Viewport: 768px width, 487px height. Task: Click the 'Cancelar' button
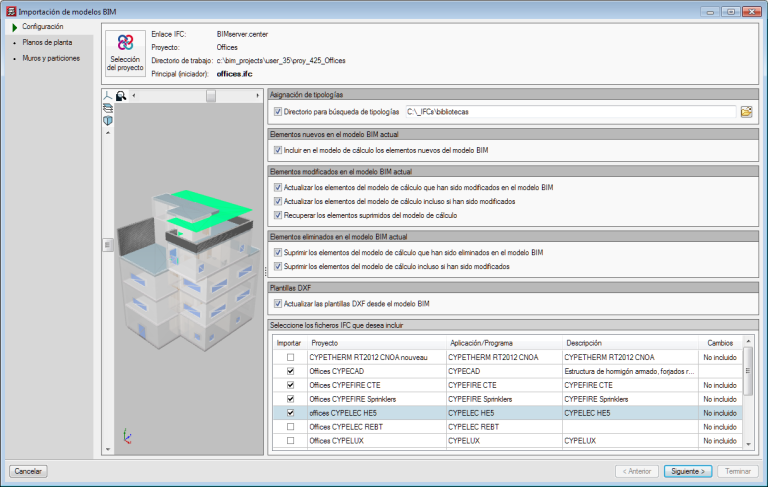(28, 471)
